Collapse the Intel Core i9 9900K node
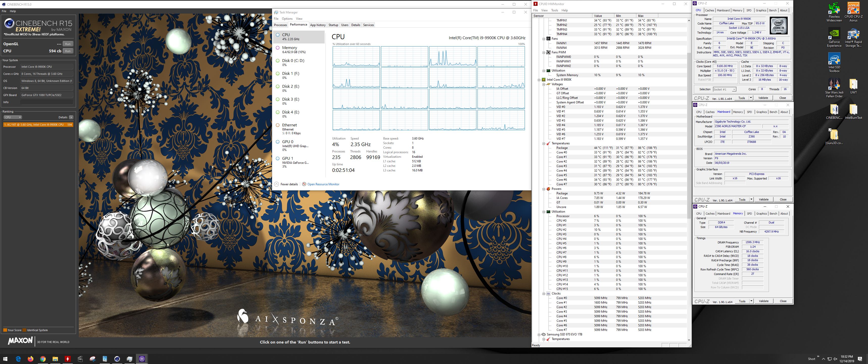Viewport: 868px width, 364px height. point(539,80)
